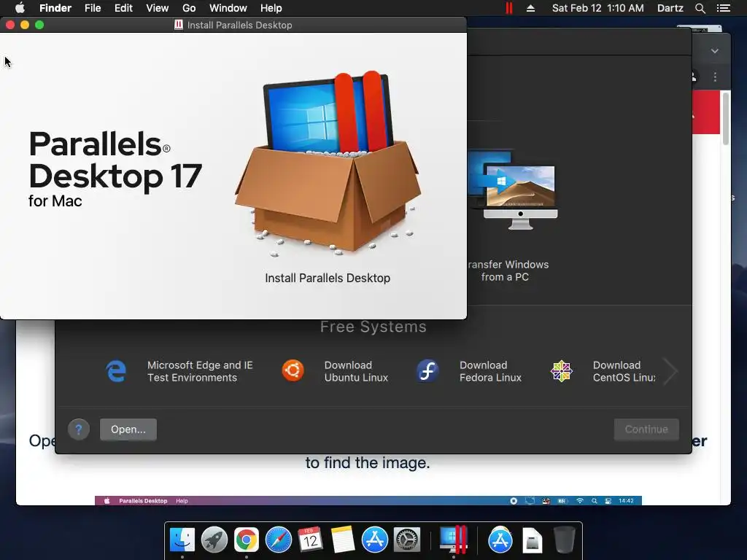This screenshot has height=560, width=747.
Task: Expand the chevron in the browser window
Action: click(715, 51)
